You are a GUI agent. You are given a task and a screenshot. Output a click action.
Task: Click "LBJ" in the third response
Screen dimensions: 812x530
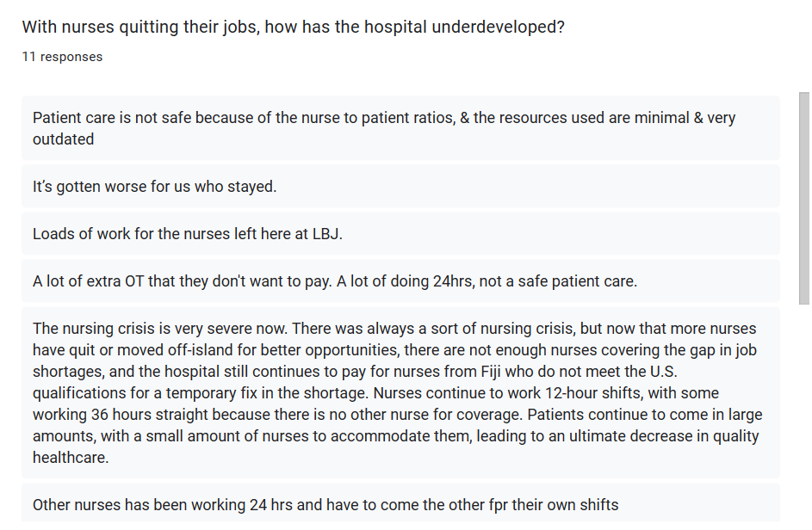point(326,234)
